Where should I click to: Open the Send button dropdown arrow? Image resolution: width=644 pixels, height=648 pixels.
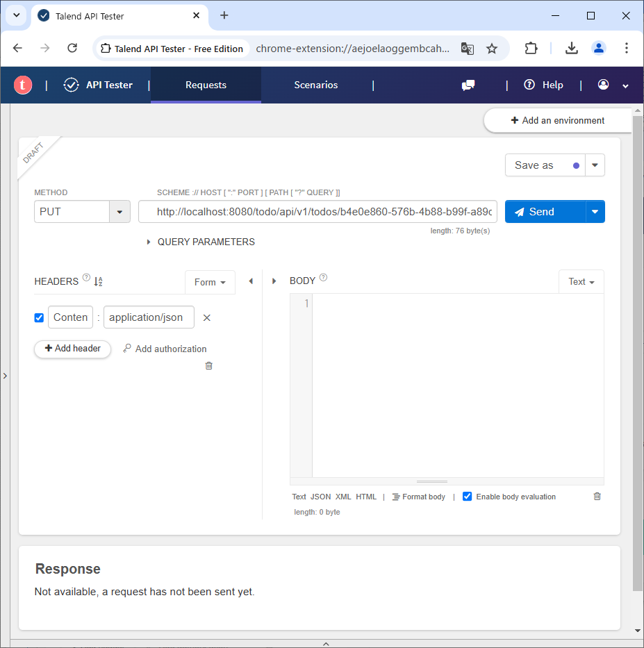pos(595,212)
